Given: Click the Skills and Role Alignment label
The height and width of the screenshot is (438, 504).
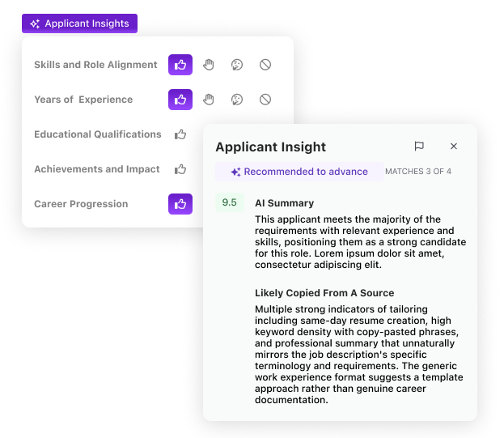Looking at the screenshot, I should (95, 65).
